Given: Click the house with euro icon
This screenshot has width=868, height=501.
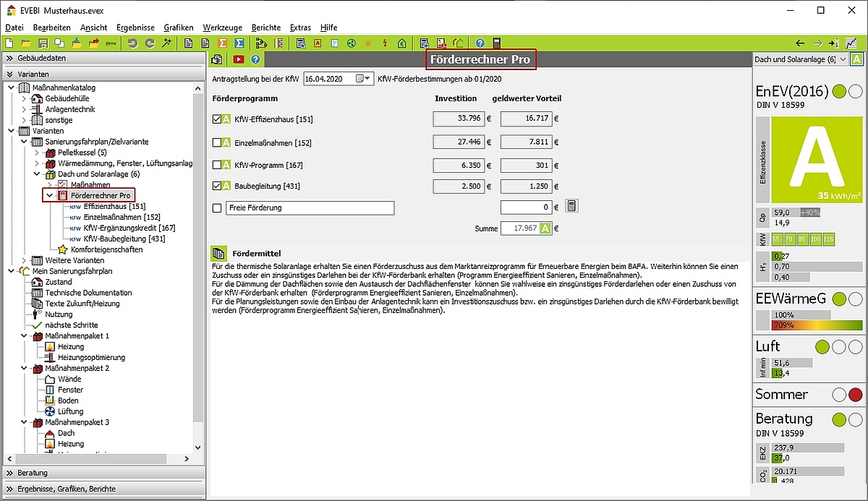Looking at the screenshot, I should click(x=402, y=43).
